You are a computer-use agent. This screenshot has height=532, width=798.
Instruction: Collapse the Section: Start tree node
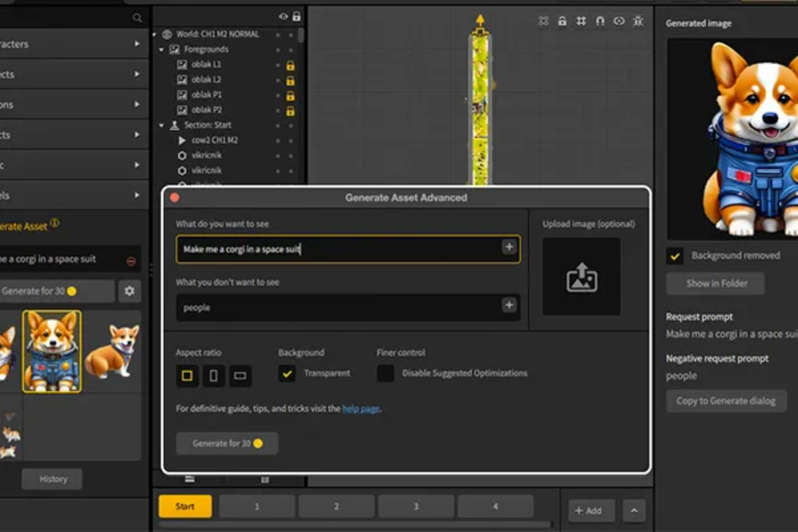[x=162, y=125]
